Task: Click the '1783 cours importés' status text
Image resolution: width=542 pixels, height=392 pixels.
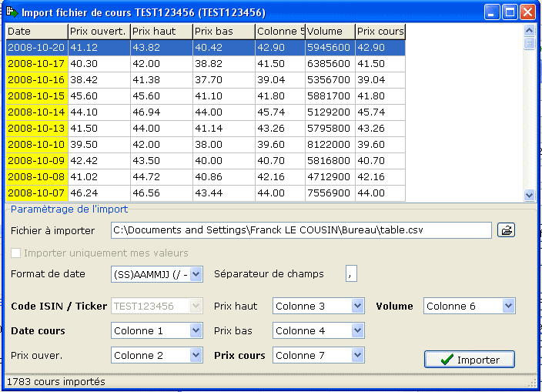Action: (56, 382)
